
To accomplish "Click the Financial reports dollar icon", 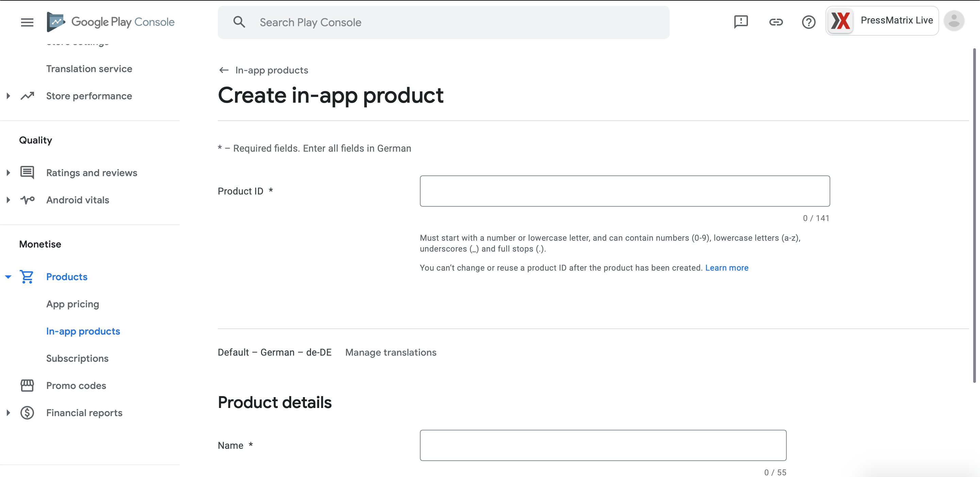I will coord(27,412).
